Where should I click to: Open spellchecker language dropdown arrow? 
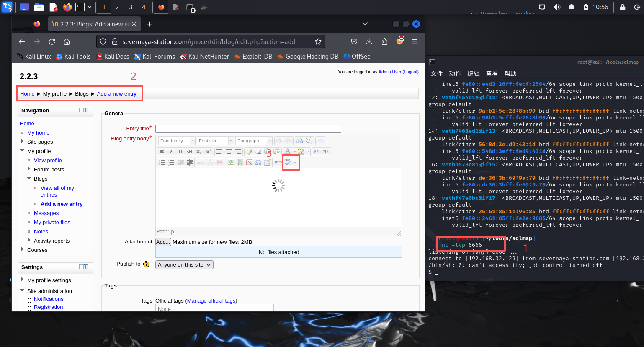(x=295, y=163)
